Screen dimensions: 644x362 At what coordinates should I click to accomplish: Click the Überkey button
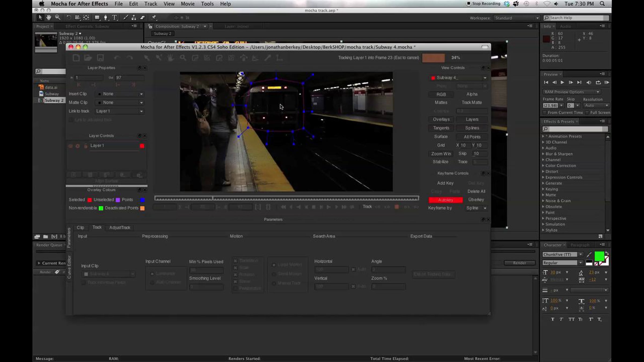(x=476, y=200)
